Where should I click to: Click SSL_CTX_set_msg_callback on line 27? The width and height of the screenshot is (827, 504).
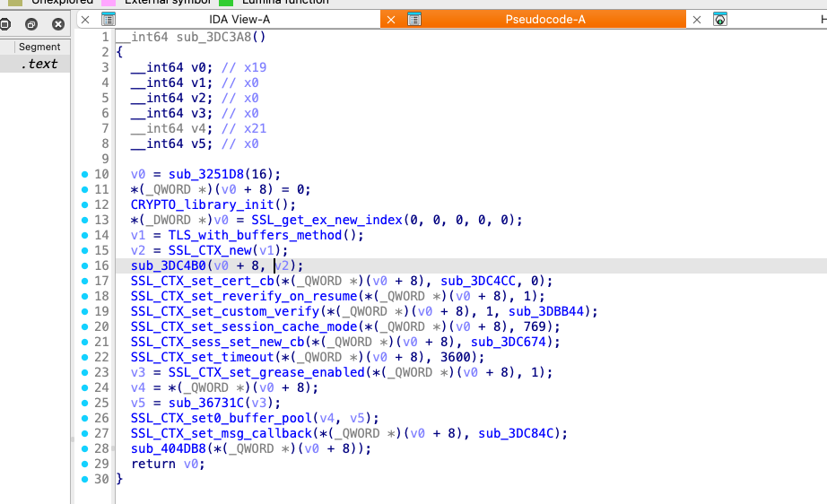coord(222,433)
